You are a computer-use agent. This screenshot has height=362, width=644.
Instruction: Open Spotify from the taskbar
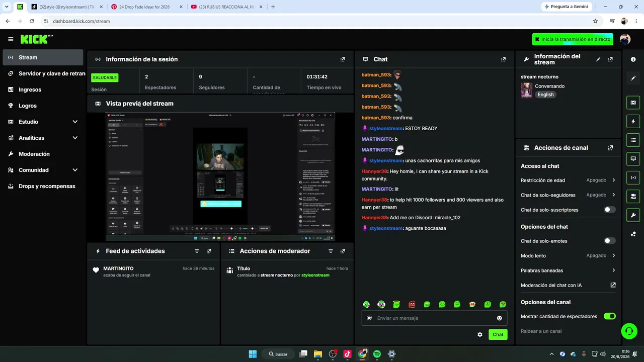[377, 354]
